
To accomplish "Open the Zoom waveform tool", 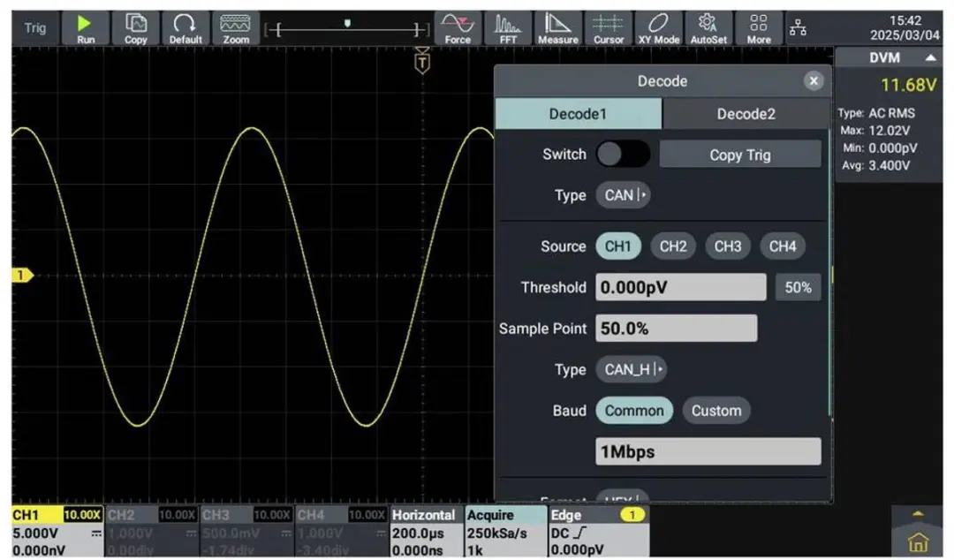I will tap(236, 28).
